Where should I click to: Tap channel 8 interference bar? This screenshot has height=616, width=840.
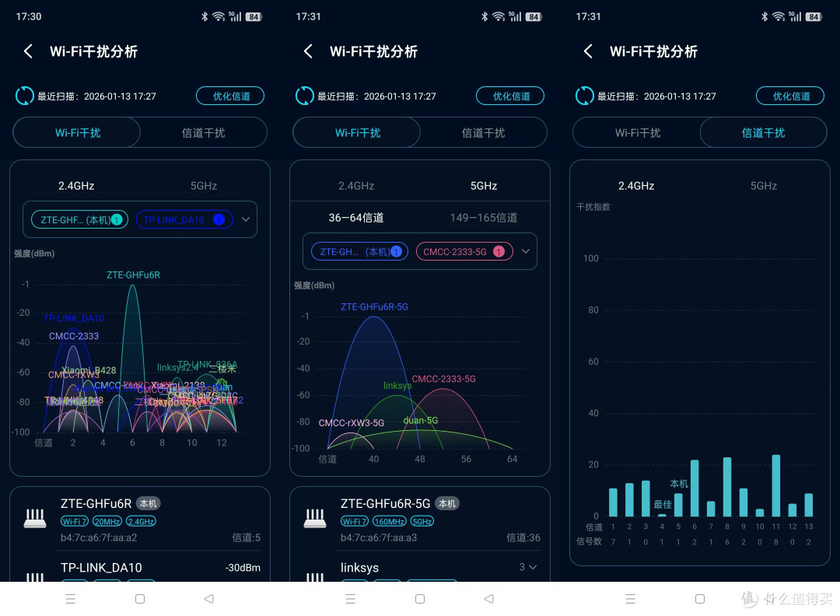tap(727, 487)
